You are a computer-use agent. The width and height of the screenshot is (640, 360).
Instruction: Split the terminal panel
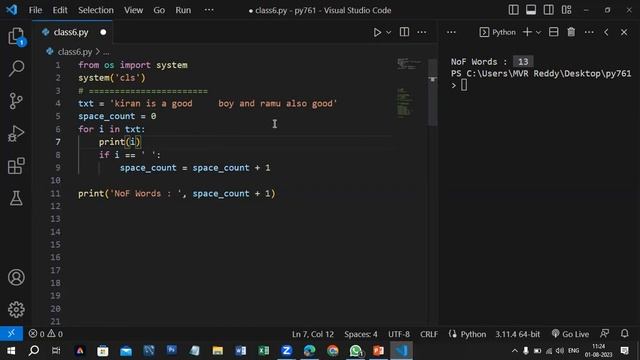pos(553,32)
